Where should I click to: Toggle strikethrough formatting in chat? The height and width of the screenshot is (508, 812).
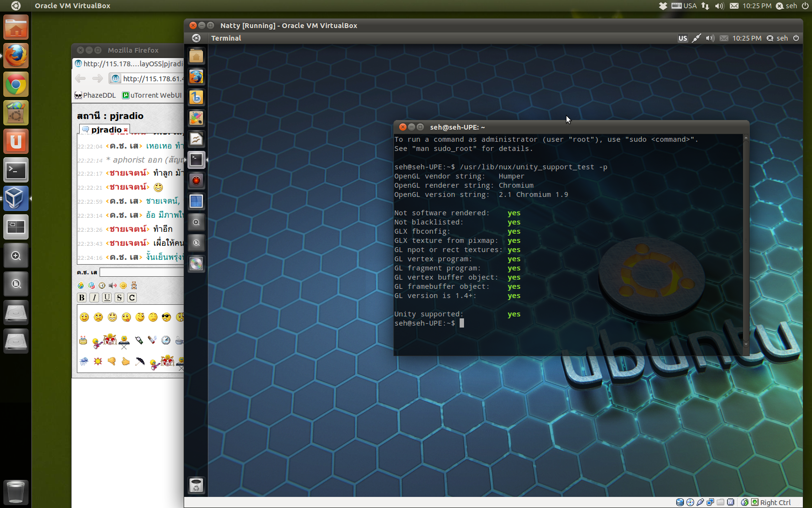pos(119,298)
